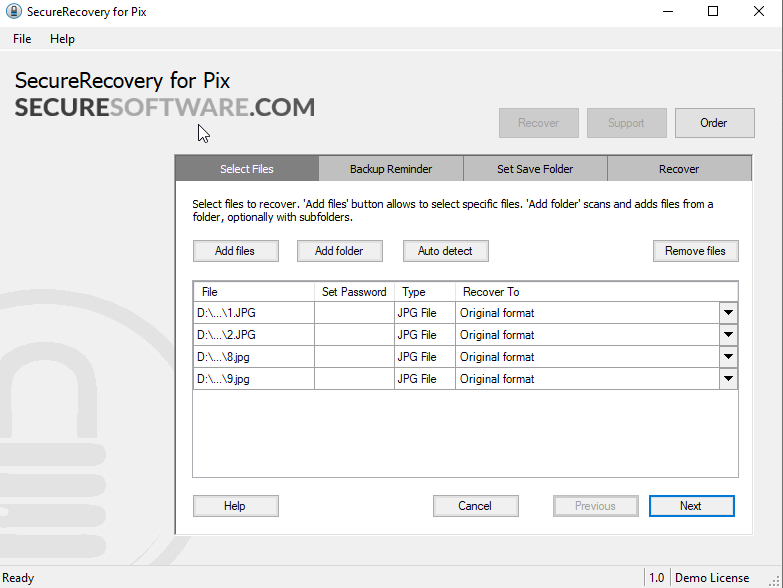Click the Add files button
This screenshot has height=588, width=783.
(236, 251)
